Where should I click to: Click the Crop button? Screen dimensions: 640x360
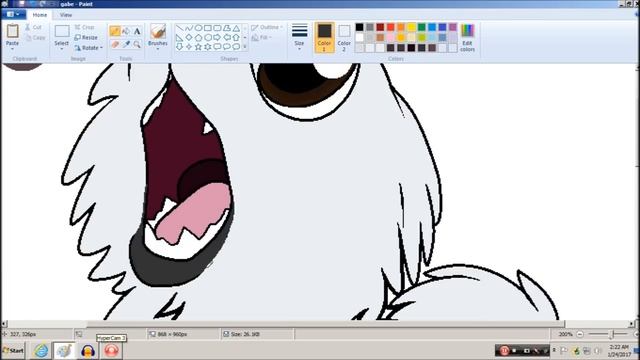(84, 27)
